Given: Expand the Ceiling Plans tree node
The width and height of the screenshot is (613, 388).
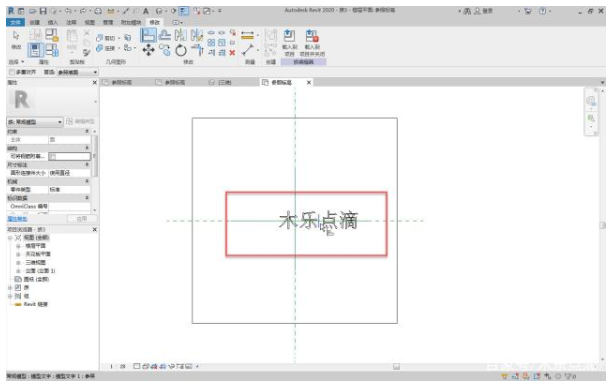Looking at the screenshot, I should coord(18,254).
